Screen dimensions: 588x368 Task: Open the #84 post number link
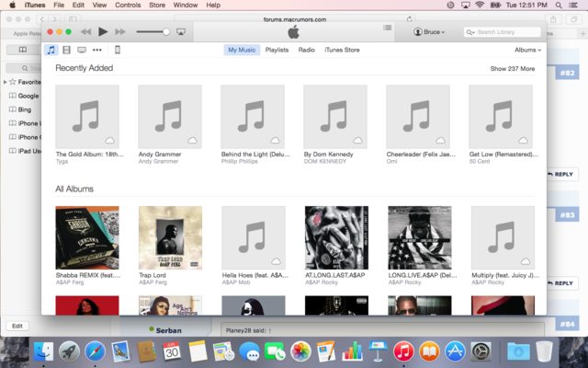(567, 324)
